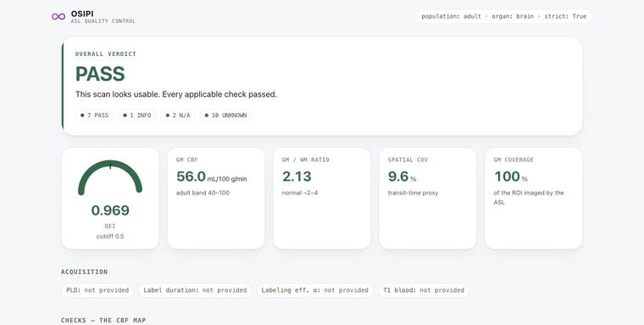Click the PASS verdict heading
This screenshot has width=644, height=325.
tap(100, 74)
